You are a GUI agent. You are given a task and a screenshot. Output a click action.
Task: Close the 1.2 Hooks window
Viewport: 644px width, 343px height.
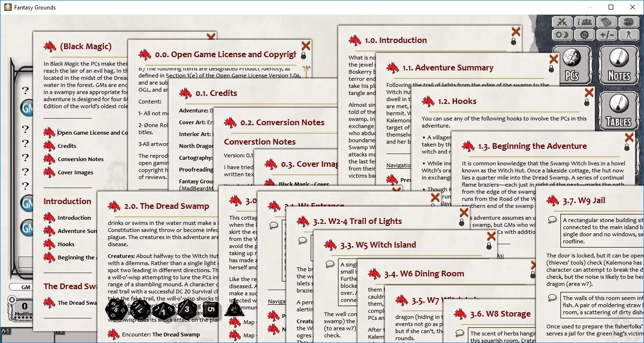pos(589,92)
